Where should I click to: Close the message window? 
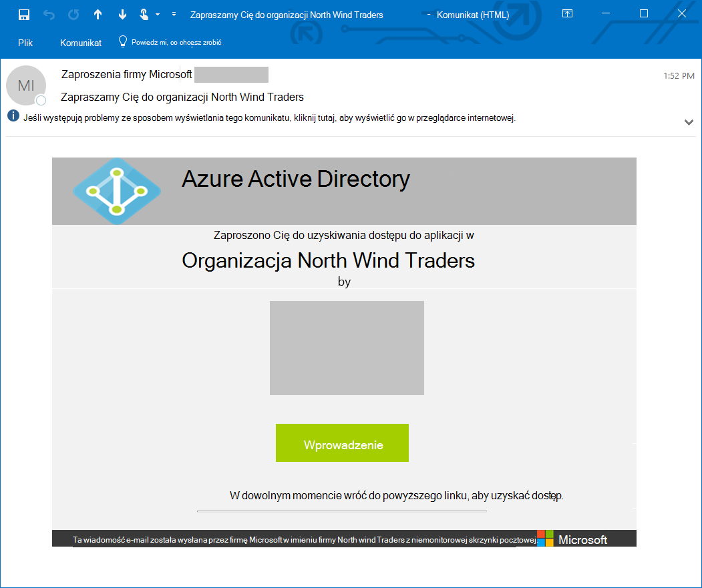[x=682, y=14]
